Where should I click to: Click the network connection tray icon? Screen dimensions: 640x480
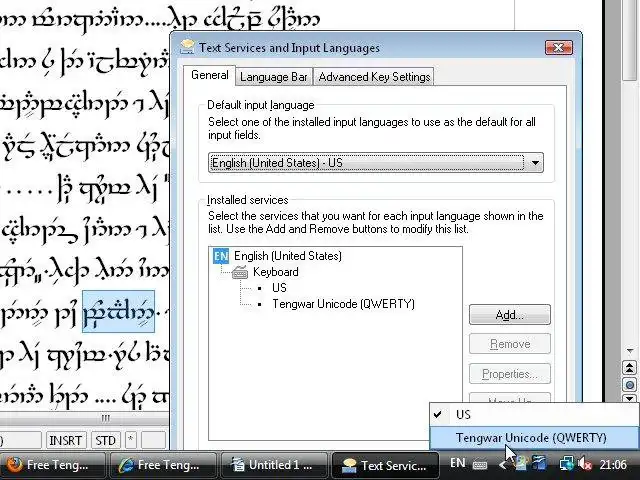pos(567,464)
